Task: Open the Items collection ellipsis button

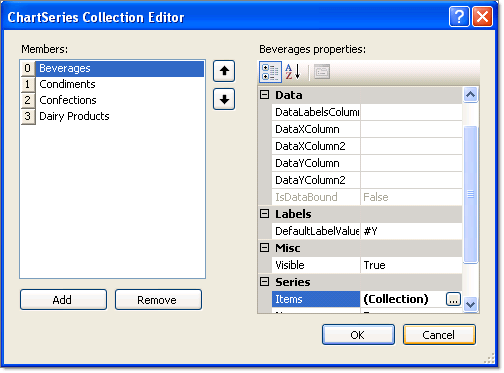Action: coord(453,299)
